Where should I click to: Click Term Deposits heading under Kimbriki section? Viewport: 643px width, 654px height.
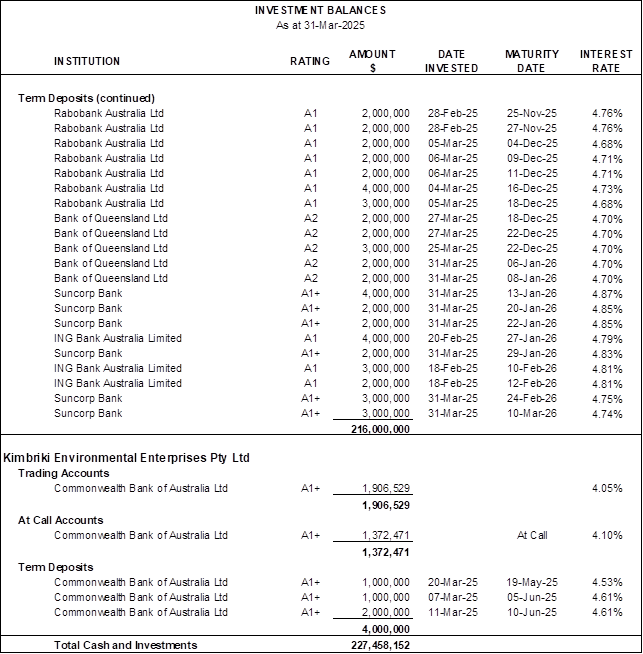pyautogui.click(x=55, y=568)
